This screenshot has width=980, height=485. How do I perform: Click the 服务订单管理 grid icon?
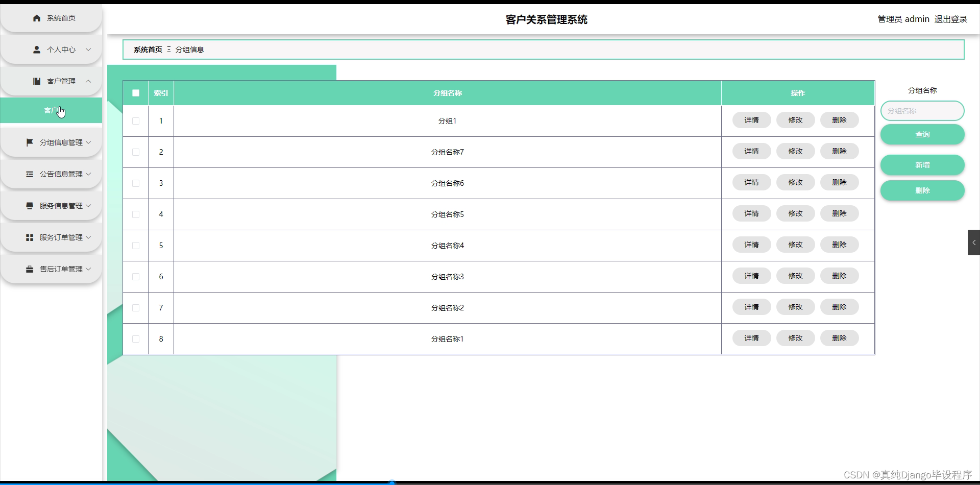(29, 237)
